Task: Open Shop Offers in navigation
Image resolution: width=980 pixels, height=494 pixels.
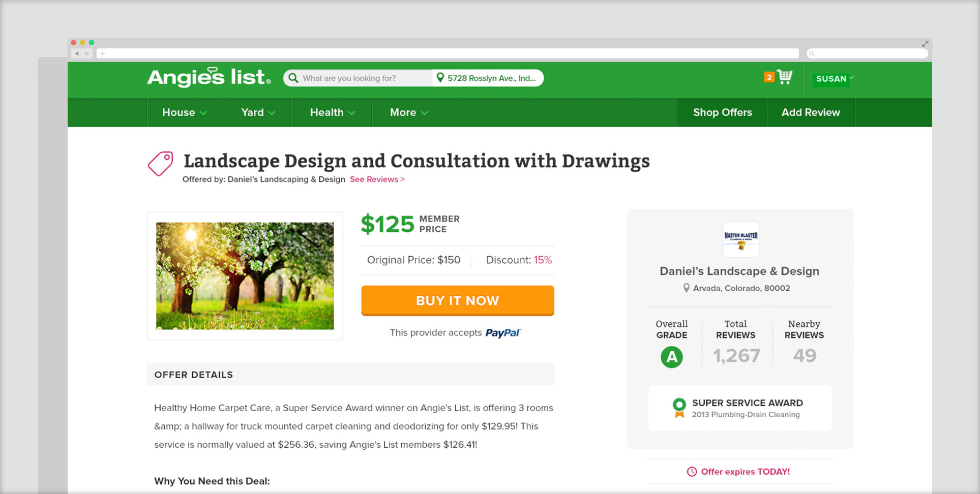Action: (x=722, y=112)
